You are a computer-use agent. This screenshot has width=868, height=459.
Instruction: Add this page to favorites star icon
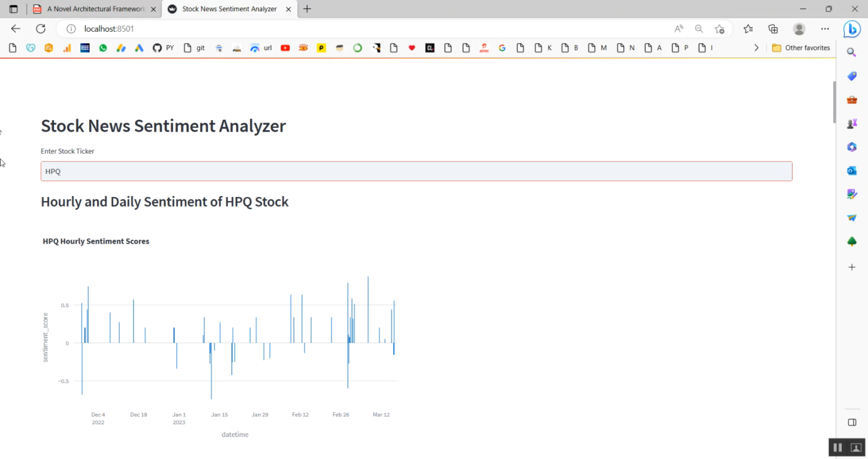click(719, 29)
